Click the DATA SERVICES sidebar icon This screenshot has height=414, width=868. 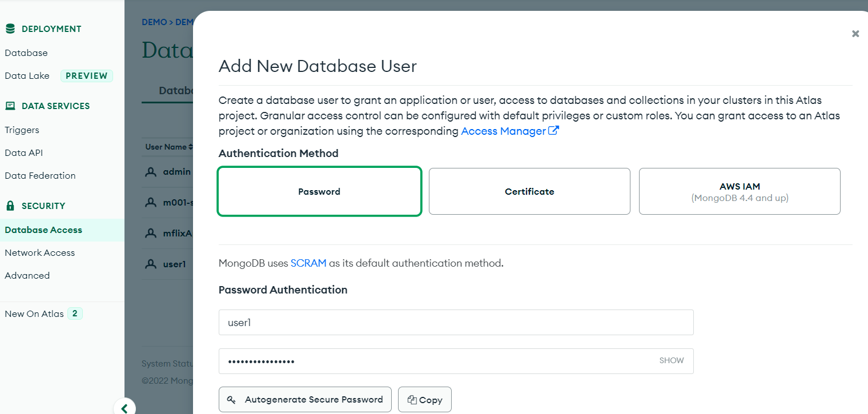click(10, 105)
